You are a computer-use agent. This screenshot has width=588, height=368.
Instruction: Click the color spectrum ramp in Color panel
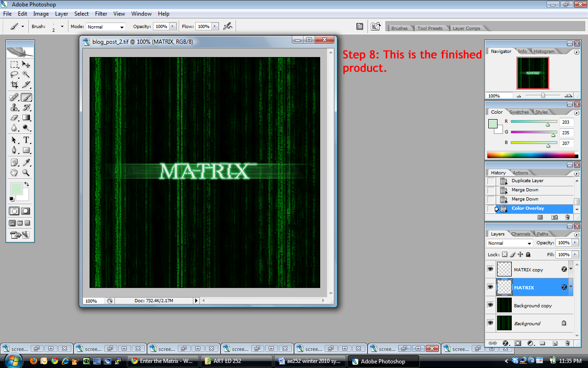[x=530, y=155]
